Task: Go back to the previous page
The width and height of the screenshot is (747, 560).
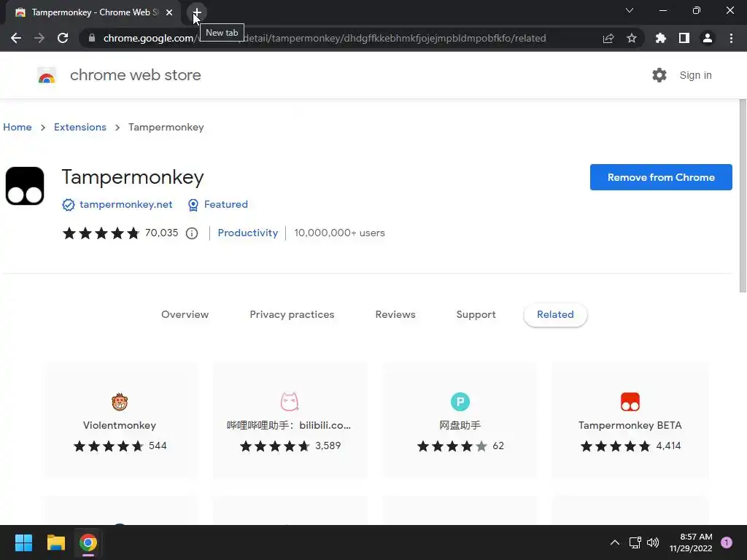Action: click(16, 38)
